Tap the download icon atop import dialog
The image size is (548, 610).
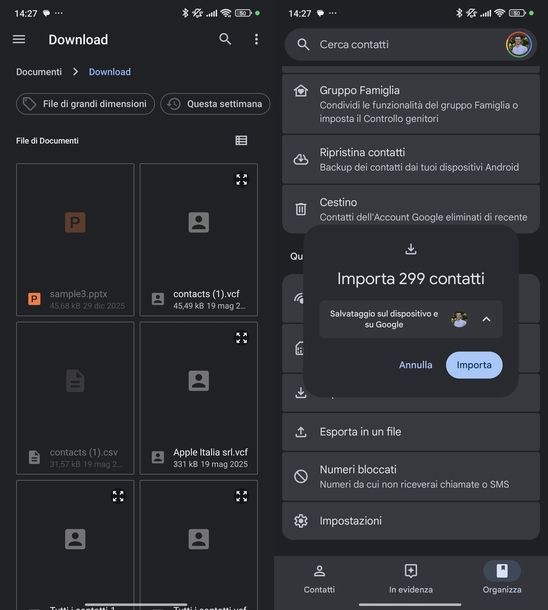[x=411, y=249]
